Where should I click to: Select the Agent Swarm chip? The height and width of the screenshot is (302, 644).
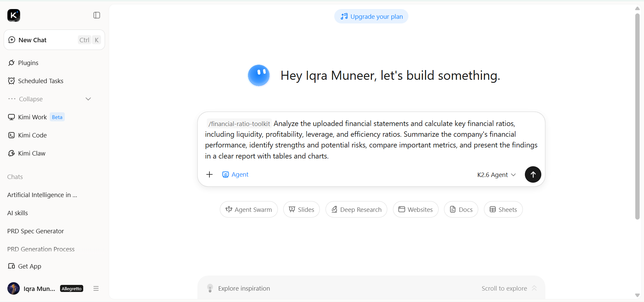pos(249,209)
